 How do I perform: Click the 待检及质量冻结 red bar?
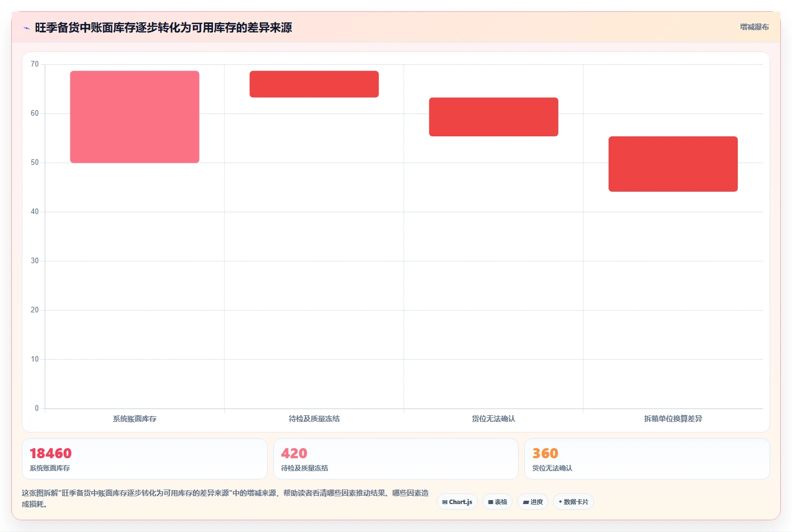pyautogui.click(x=314, y=84)
